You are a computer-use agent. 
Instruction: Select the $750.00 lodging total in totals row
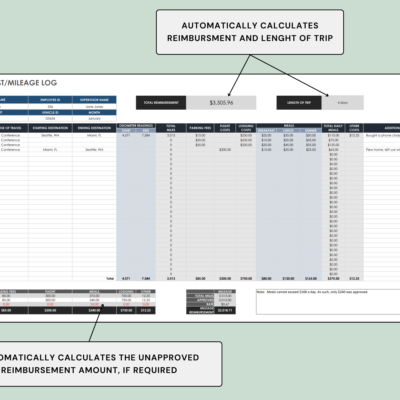pyautogui.click(x=246, y=278)
